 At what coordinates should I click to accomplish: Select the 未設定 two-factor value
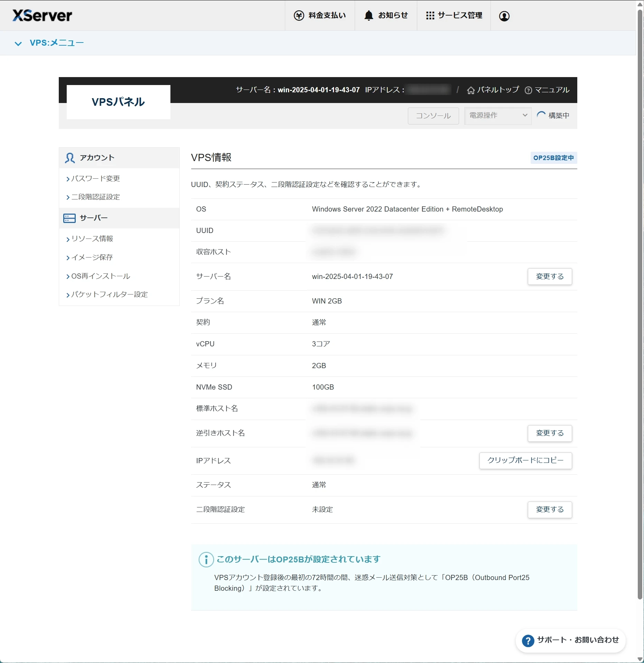pyautogui.click(x=322, y=510)
